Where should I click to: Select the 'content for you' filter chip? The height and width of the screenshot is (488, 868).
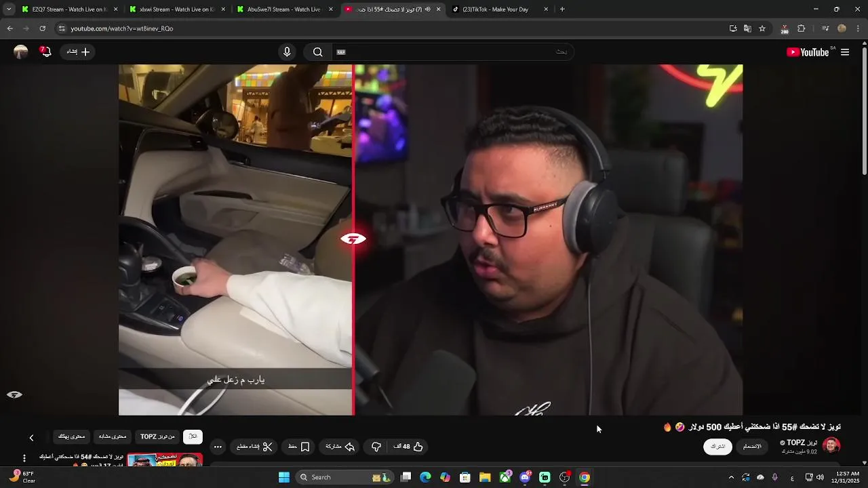coord(71,437)
